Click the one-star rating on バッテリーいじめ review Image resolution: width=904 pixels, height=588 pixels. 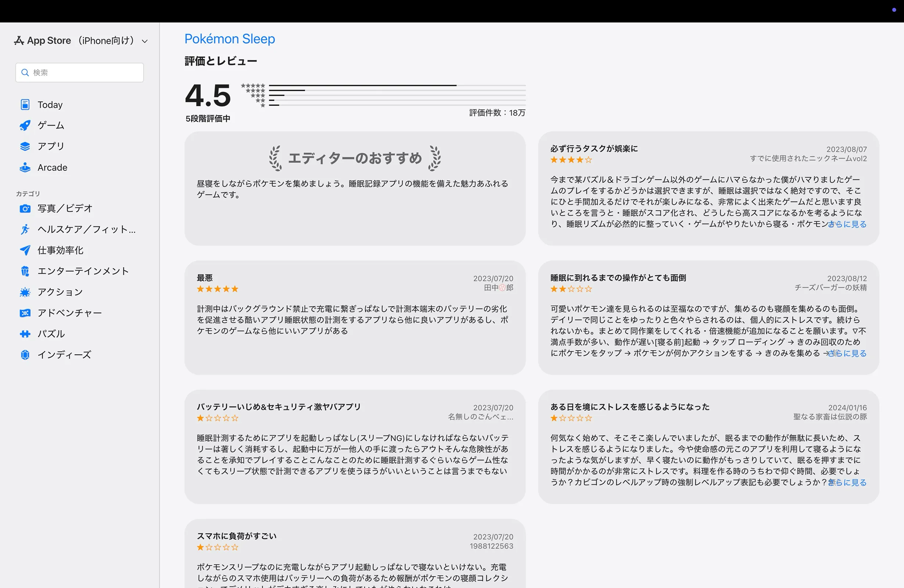click(x=218, y=418)
